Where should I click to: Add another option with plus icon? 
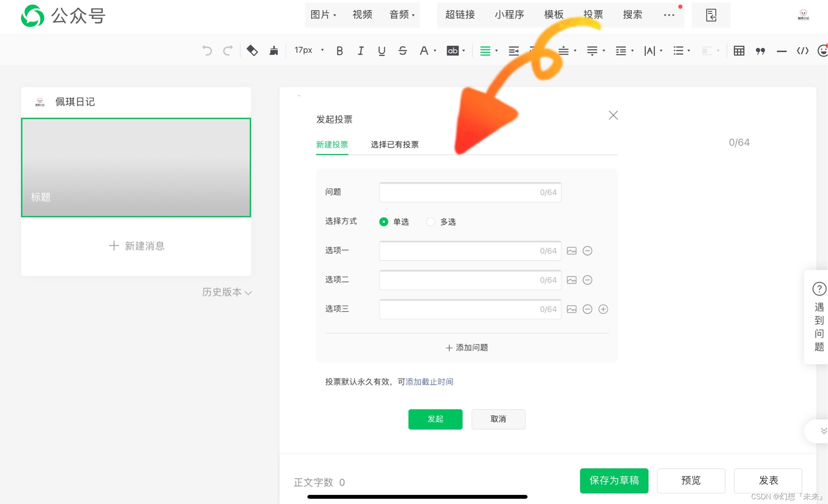point(603,309)
